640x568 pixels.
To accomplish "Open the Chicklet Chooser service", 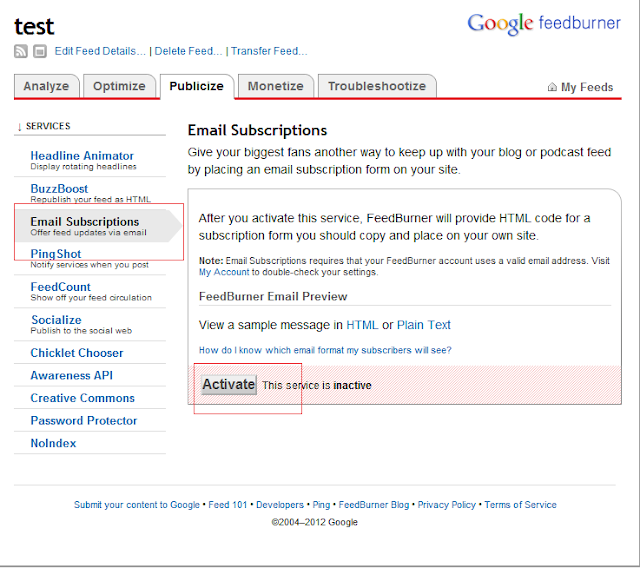I will tap(77, 353).
